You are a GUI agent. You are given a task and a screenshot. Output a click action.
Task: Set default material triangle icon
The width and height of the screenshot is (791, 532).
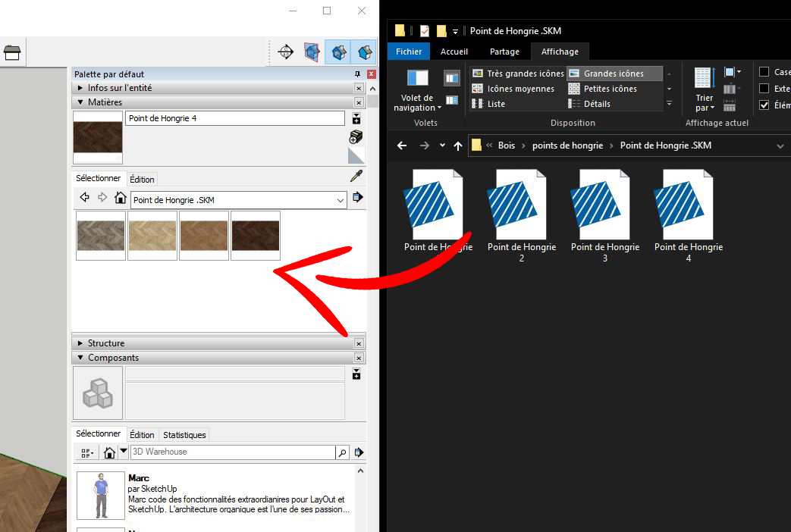[356, 155]
